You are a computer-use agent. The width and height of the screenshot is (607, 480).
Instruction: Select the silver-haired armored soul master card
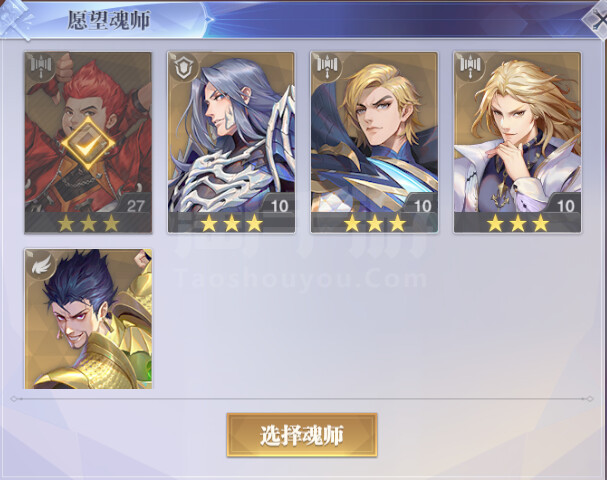pyautogui.click(x=231, y=142)
